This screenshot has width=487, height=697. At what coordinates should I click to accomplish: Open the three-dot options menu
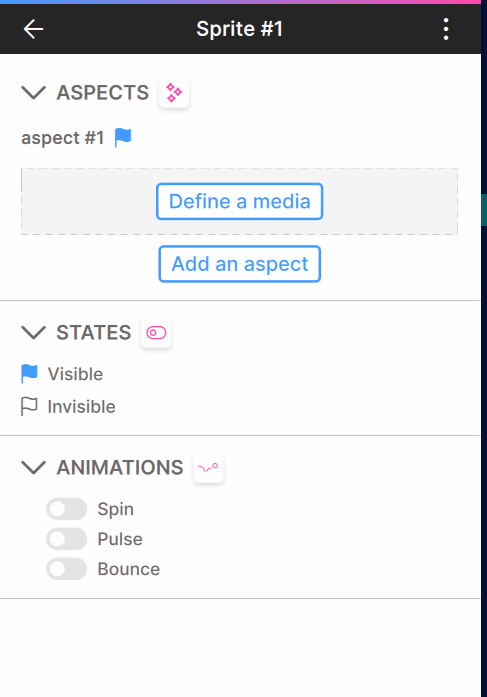coord(446,29)
